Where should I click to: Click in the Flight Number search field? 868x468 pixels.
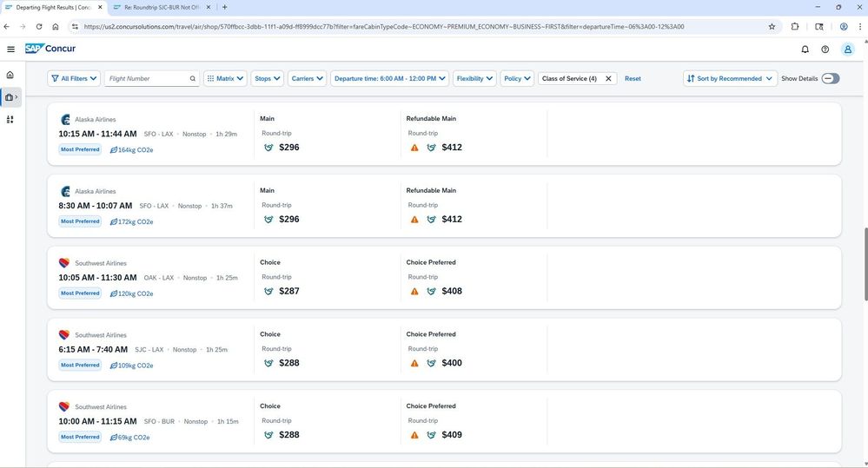click(147, 78)
